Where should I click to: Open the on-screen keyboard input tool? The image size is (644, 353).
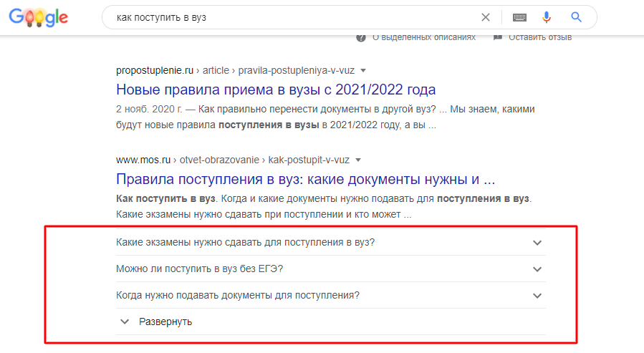519,17
